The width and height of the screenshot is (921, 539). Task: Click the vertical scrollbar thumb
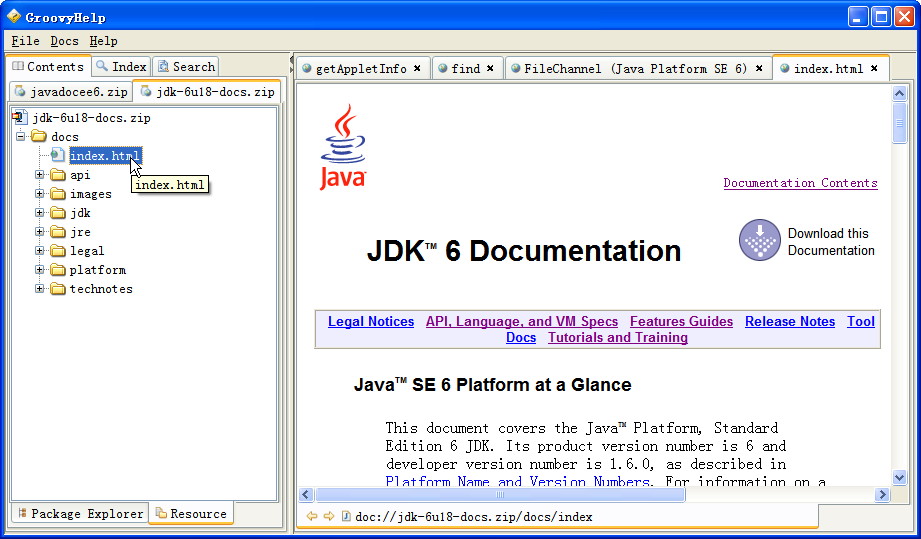pyautogui.click(x=899, y=123)
